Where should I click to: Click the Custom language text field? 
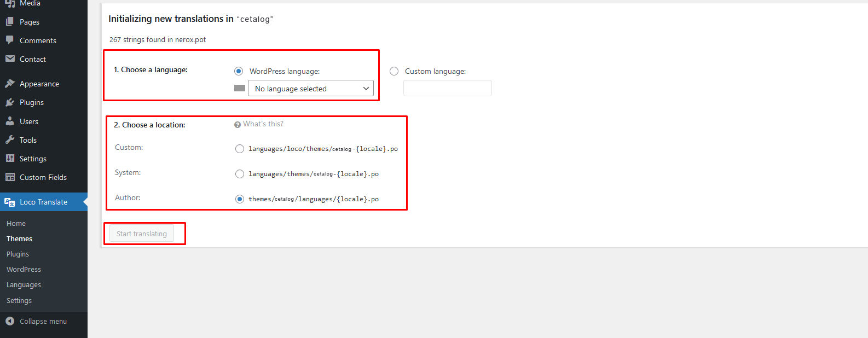coord(447,89)
